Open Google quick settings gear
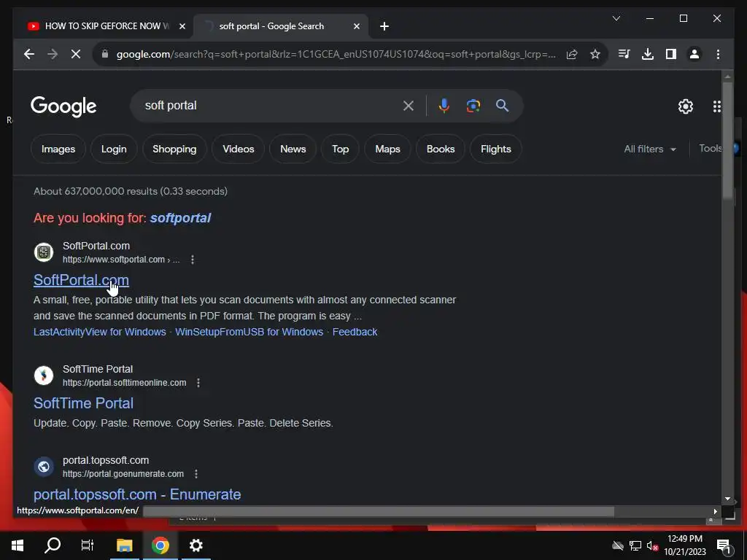 click(686, 106)
